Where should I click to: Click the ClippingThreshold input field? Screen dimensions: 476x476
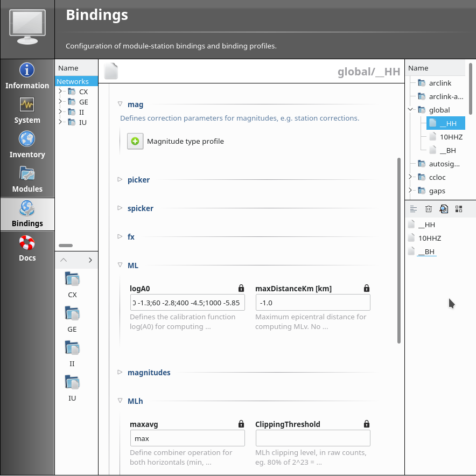(313, 438)
